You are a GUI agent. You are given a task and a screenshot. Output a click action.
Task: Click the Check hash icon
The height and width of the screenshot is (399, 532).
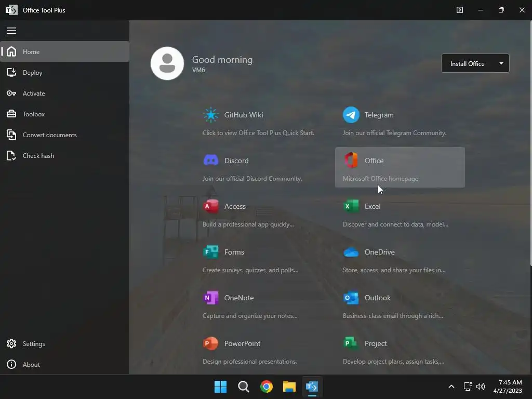tap(11, 155)
